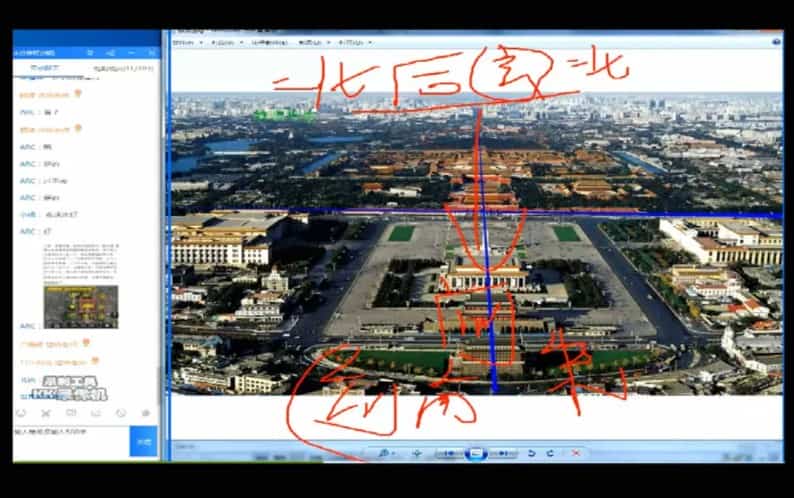Open the email (电子邮件) menu item
Viewport: 794px width, 498px height.
click(x=268, y=43)
